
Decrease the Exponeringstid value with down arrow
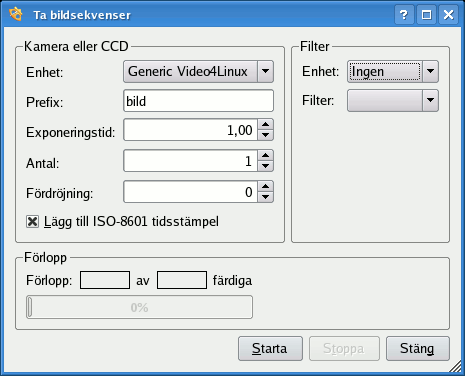265,135
